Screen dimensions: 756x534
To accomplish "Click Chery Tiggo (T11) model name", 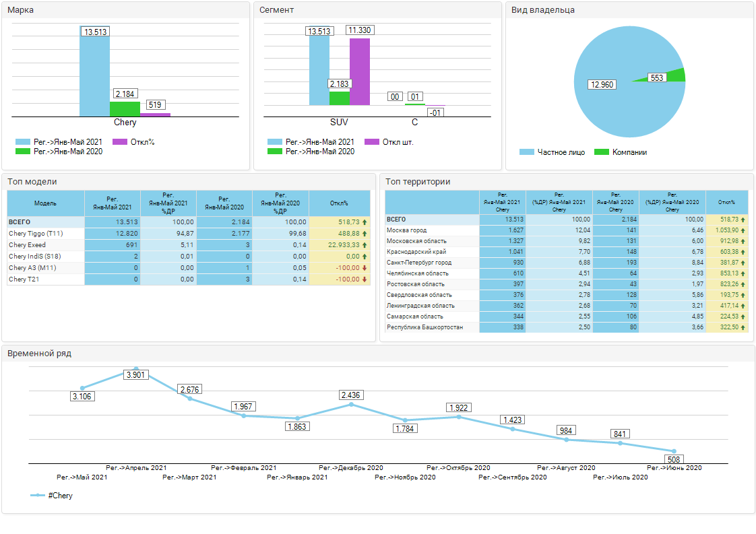I will tap(35, 234).
